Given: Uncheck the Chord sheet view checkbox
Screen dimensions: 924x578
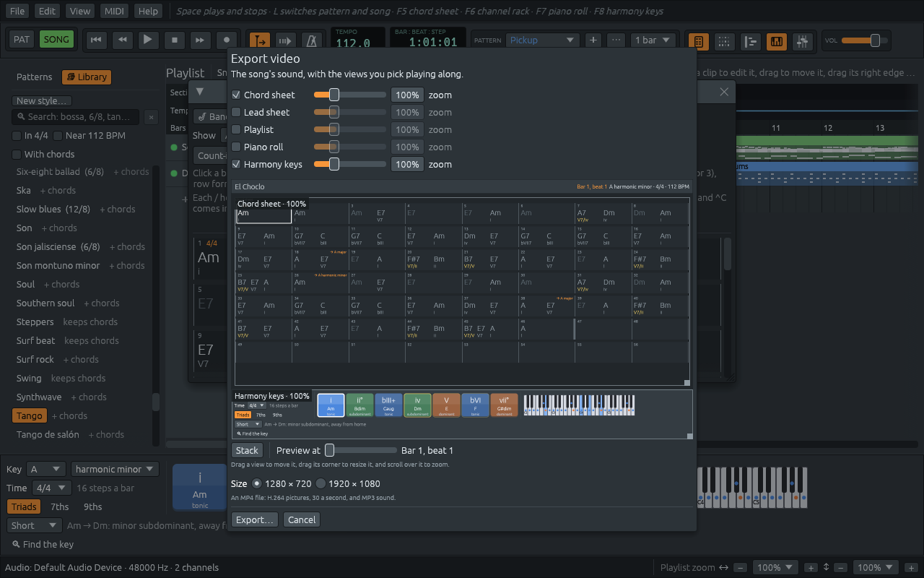Looking at the screenshot, I should 236,95.
